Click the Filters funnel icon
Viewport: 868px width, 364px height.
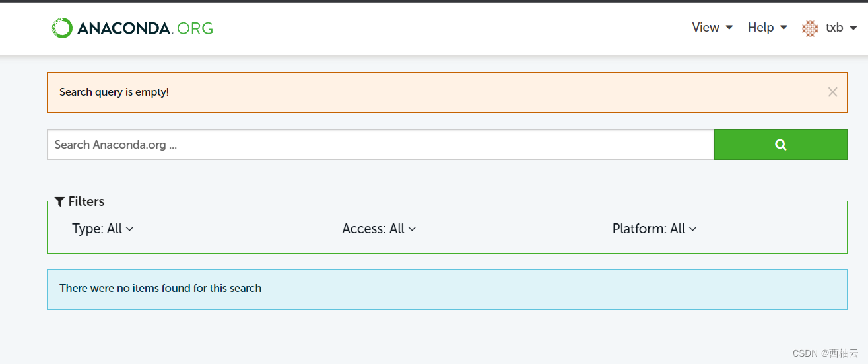tap(59, 201)
